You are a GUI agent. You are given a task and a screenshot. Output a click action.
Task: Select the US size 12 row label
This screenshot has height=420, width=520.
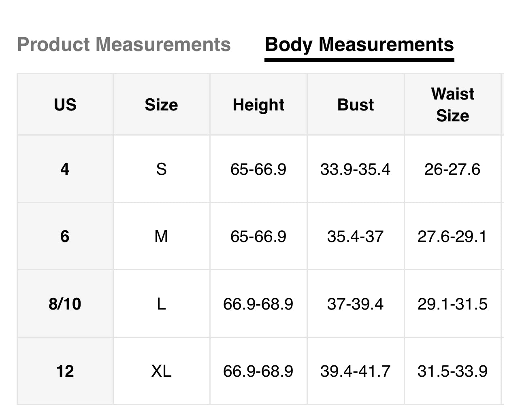coord(65,371)
